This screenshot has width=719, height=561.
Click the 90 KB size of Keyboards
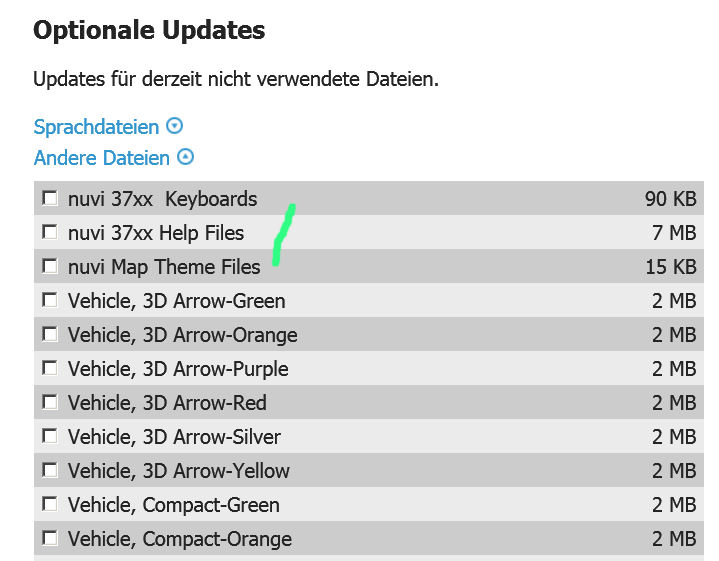point(670,199)
